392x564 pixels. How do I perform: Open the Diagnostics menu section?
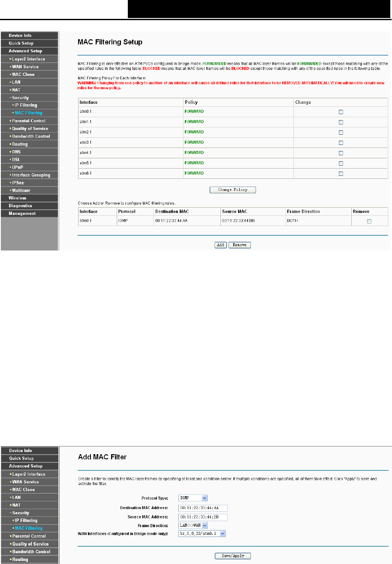coord(29,206)
